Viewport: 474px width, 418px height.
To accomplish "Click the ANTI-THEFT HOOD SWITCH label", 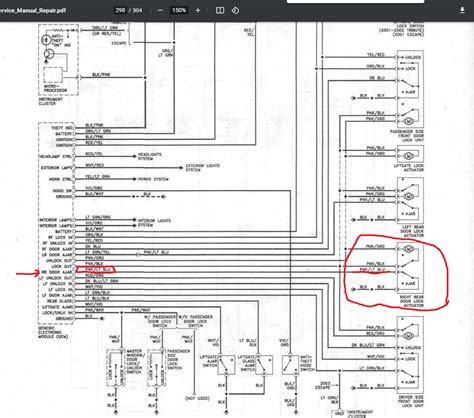I will tap(307, 363).
